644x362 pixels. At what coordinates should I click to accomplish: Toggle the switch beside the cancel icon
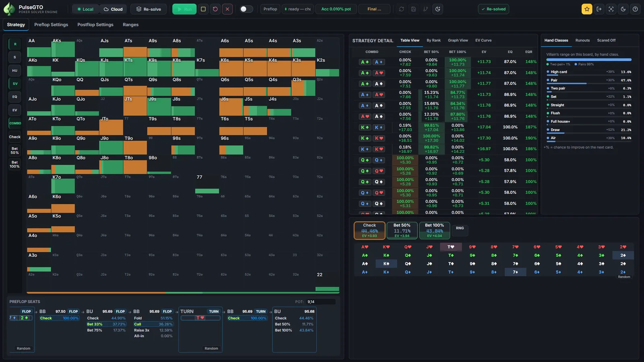pyautogui.click(x=246, y=9)
